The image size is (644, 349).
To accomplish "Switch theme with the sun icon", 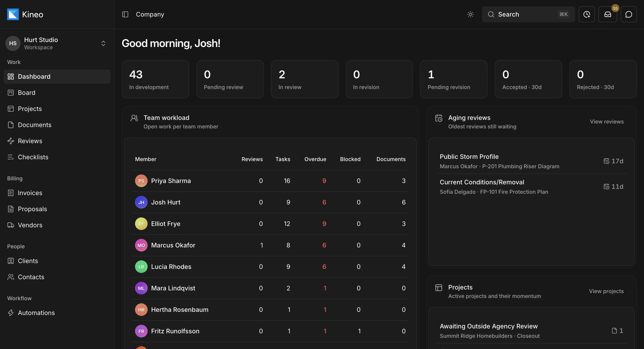I will [470, 14].
